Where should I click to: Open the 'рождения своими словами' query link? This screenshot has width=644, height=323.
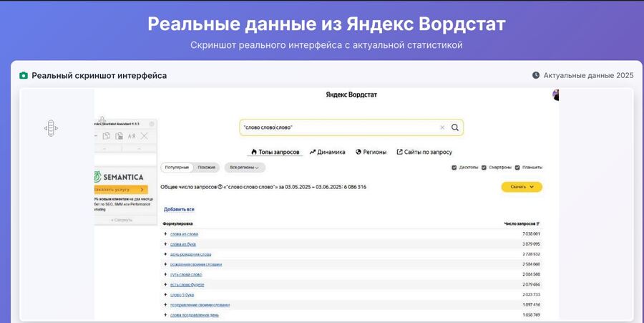pyautogui.click(x=196, y=264)
